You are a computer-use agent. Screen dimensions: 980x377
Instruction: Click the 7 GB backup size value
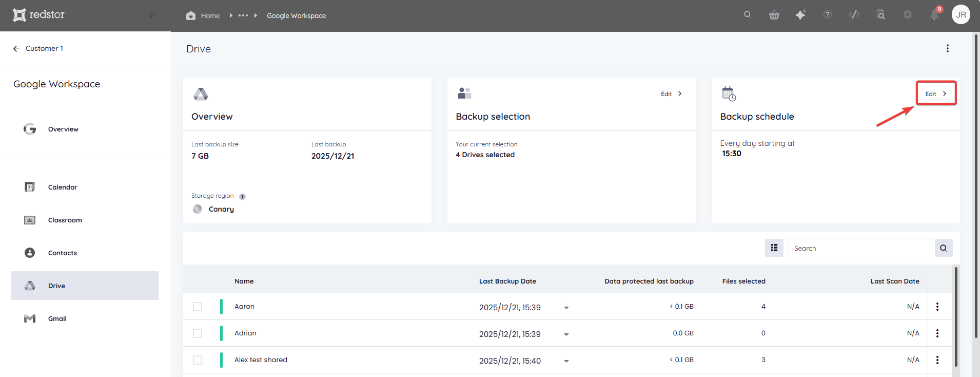pos(200,156)
